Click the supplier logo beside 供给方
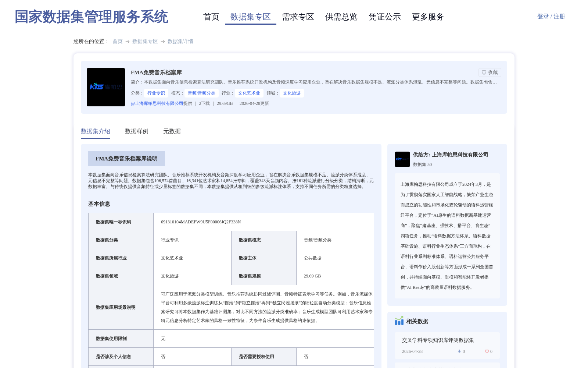The height and width of the screenshot is (368, 588). pyautogui.click(x=402, y=159)
